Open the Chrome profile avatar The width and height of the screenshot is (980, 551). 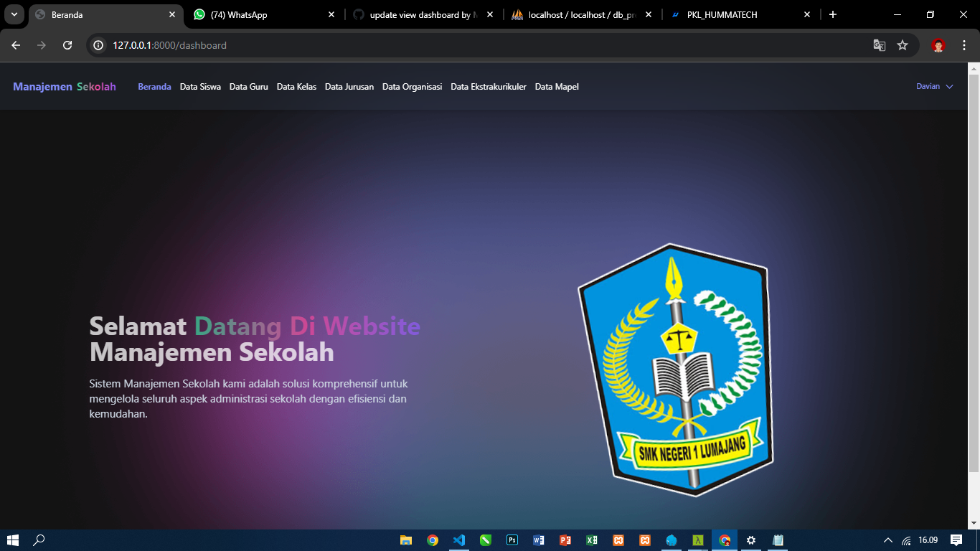tap(938, 45)
